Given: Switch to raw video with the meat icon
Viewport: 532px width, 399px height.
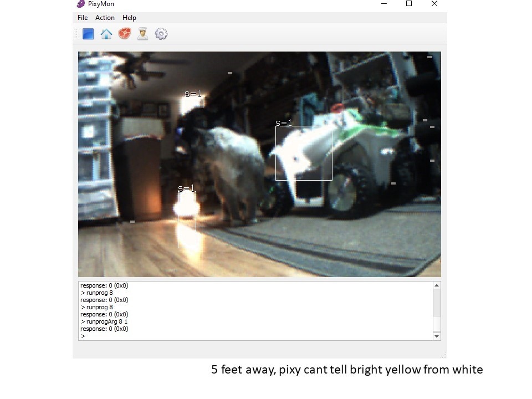Looking at the screenshot, I should [x=125, y=34].
